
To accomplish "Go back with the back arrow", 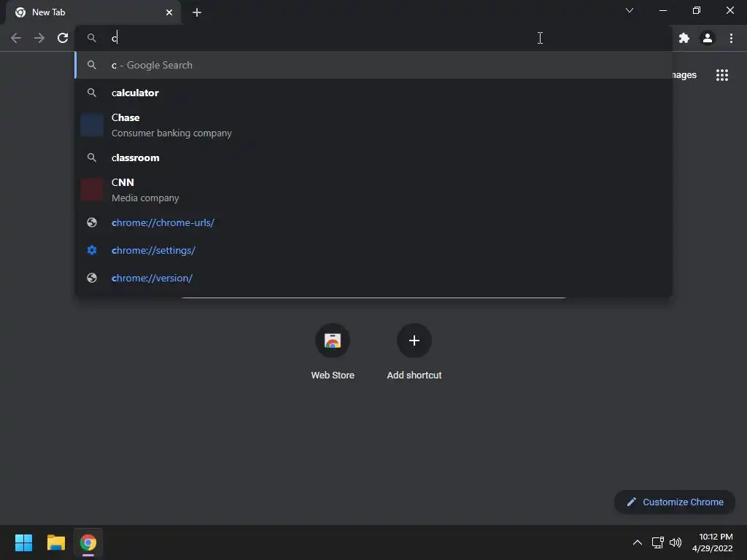I will [16, 38].
